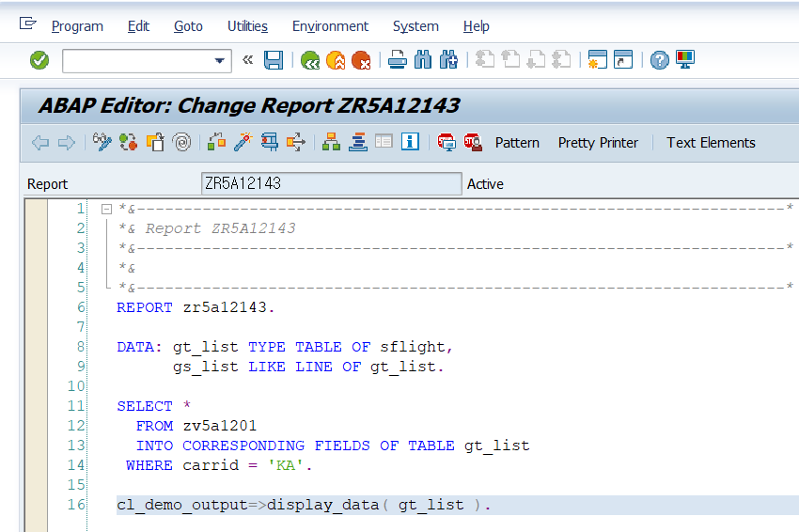This screenshot has height=532, width=799.
Task: Click the Customize Local Layout monitor icon
Action: point(685,60)
